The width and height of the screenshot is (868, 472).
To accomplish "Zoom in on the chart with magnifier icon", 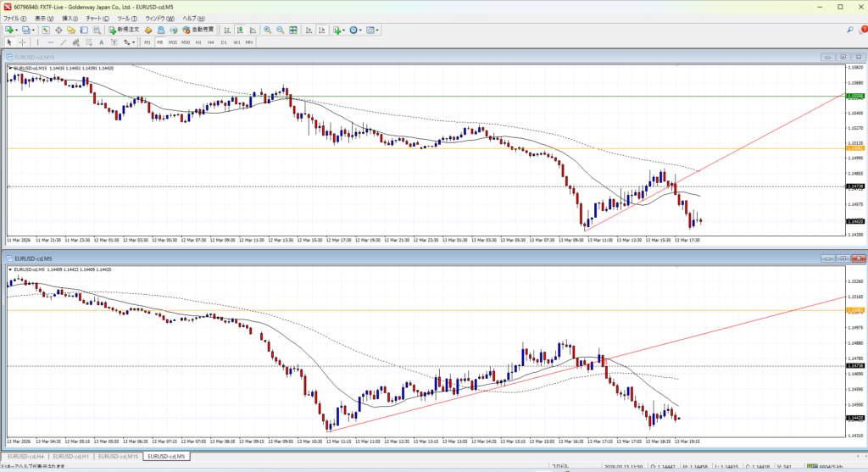I will tap(267, 31).
